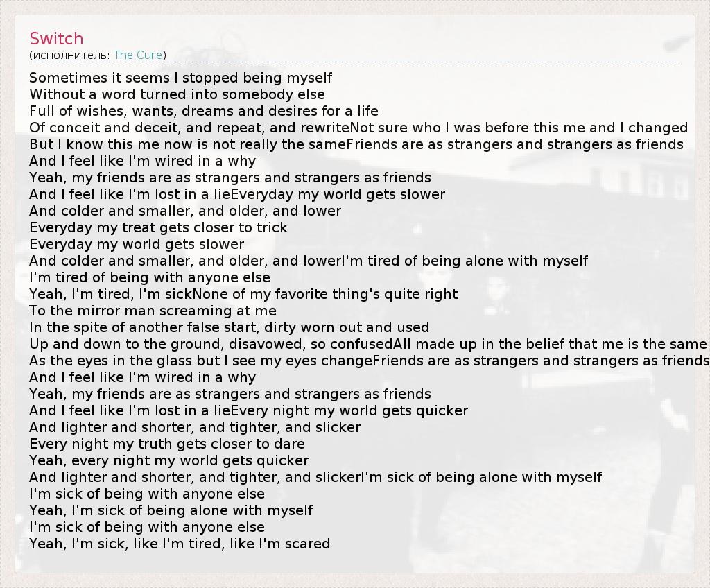Click "Everyday my treat gets closer to trick"
The width and height of the screenshot is (710, 588).
[158, 227]
